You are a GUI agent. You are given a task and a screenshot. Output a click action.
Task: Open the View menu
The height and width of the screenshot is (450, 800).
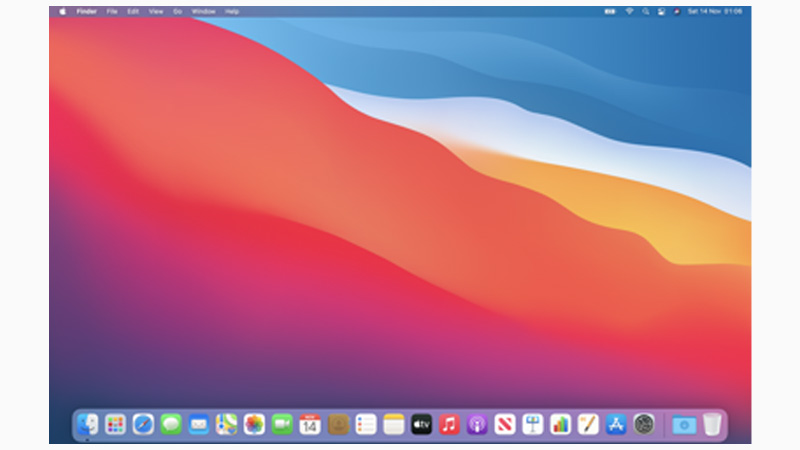156,11
